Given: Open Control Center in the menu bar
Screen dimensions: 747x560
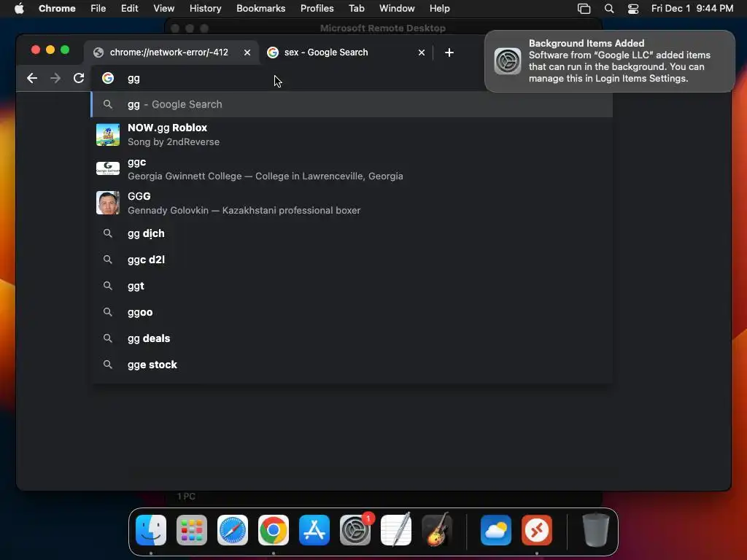Looking at the screenshot, I should tap(633, 9).
